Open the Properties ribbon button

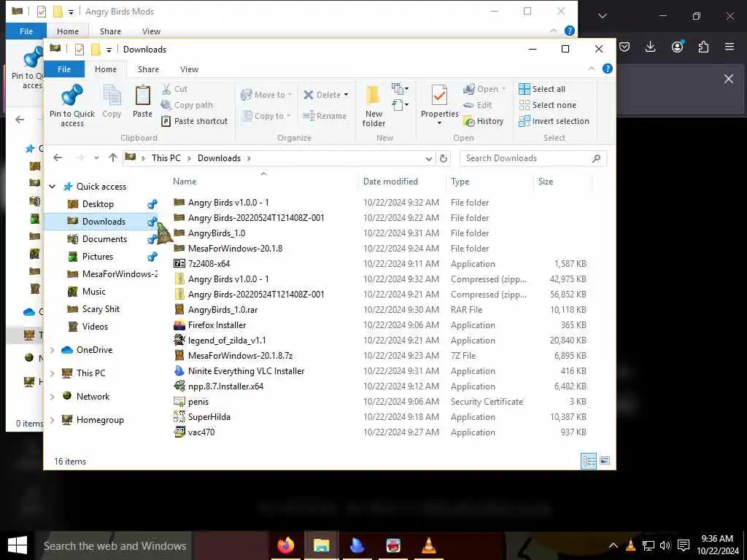pyautogui.click(x=439, y=105)
